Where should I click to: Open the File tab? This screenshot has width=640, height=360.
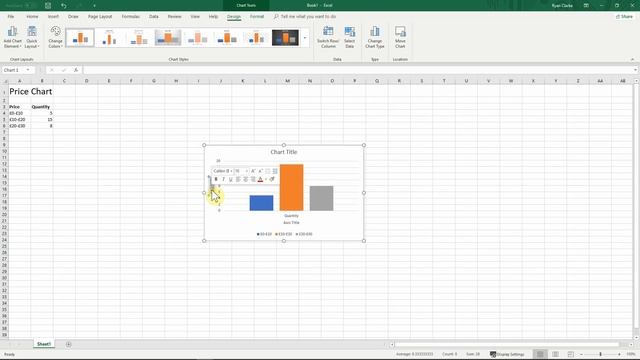pyautogui.click(x=11, y=17)
